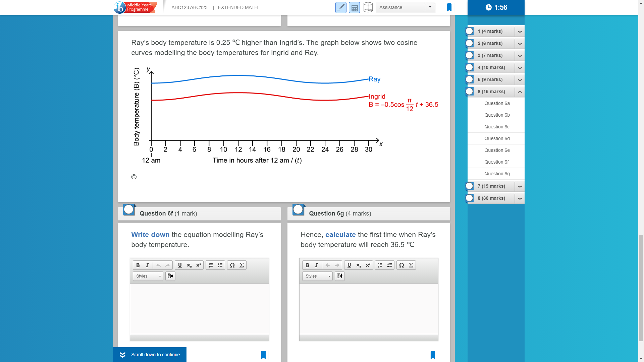The width and height of the screenshot is (644, 362).
Task: Go to Question 6g in sidebar
Action: point(497,174)
